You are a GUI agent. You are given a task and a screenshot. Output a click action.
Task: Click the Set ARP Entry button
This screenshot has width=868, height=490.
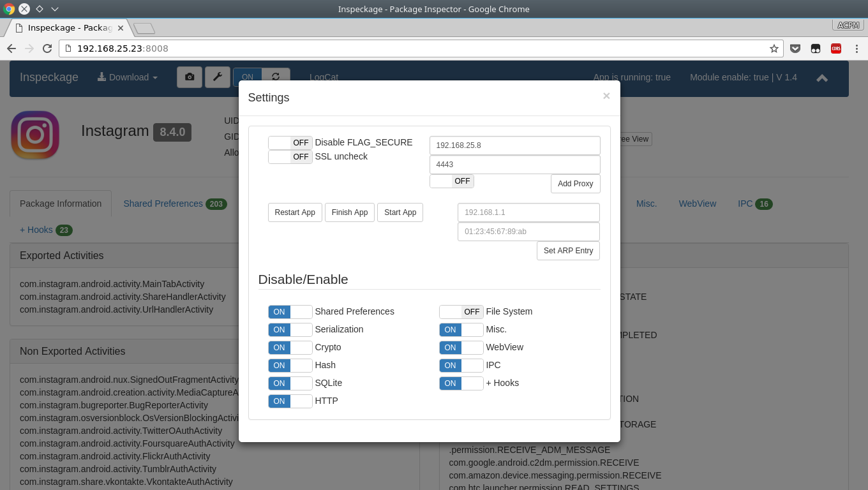click(567, 251)
